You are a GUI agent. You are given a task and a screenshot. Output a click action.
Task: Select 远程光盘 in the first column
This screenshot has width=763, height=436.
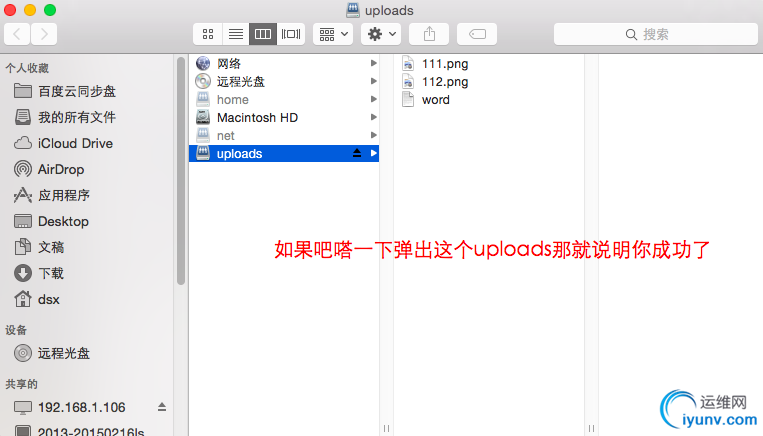pos(284,81)
